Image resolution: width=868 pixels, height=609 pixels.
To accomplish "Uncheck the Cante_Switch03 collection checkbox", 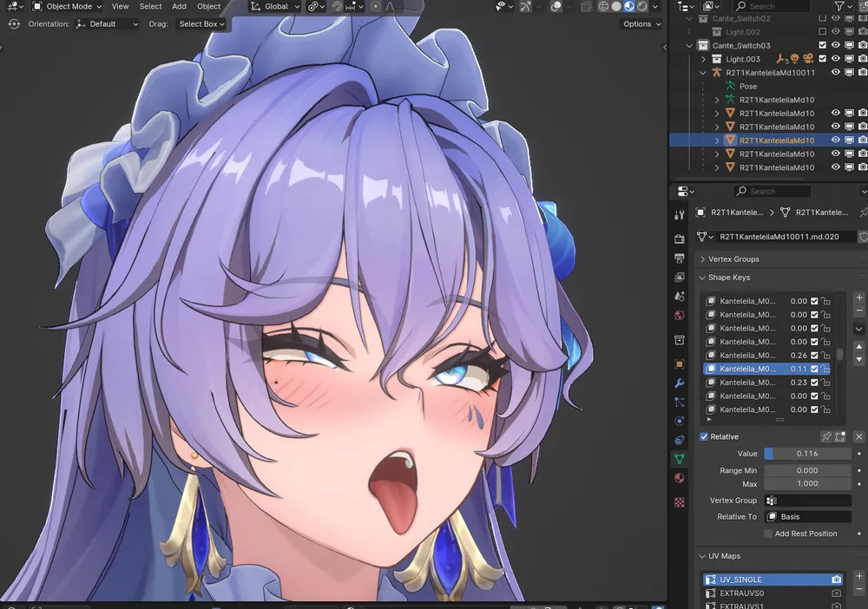I will point(823,45).
